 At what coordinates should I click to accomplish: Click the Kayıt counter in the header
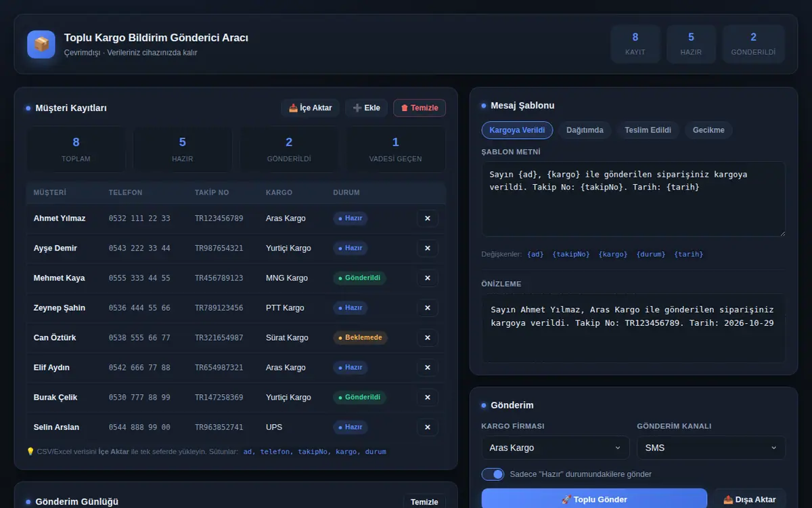(635, 44)
